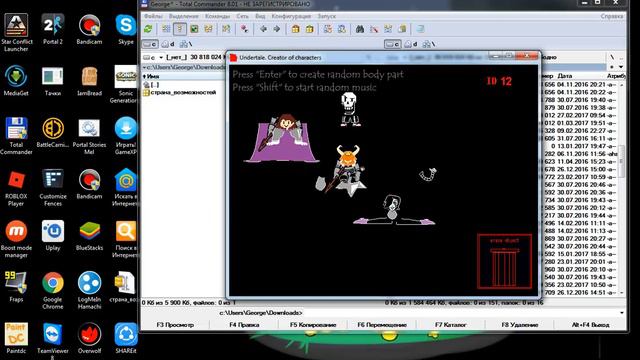Image resolution: width=640 pixels, height=360 pixels.
Task: Open Тачки desktop icon
Action: coord(53,81)
